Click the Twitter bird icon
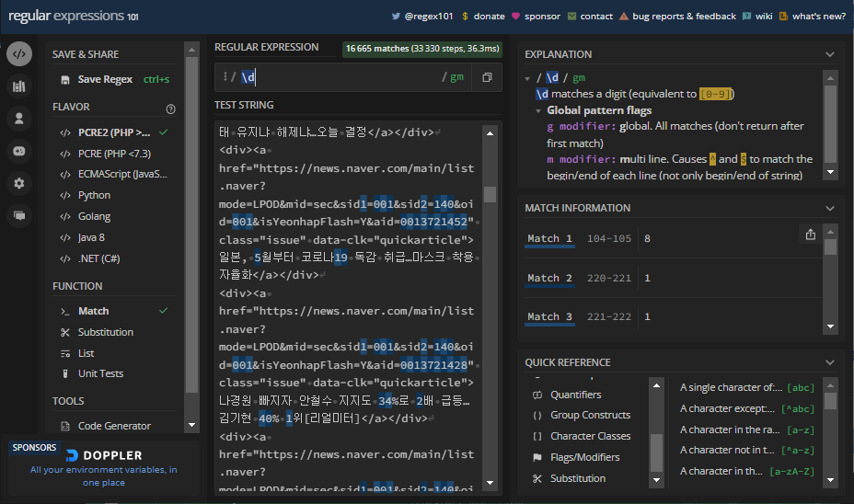 click(396, 17)
